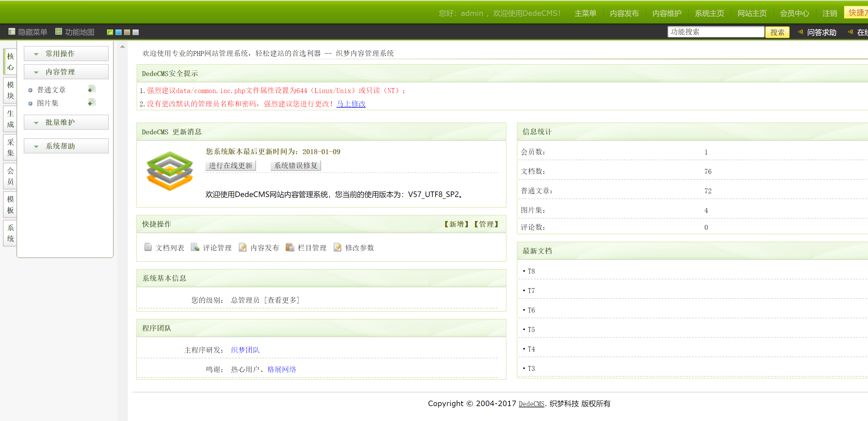Open 内容发布 in the top navigation

coord(624,13)
